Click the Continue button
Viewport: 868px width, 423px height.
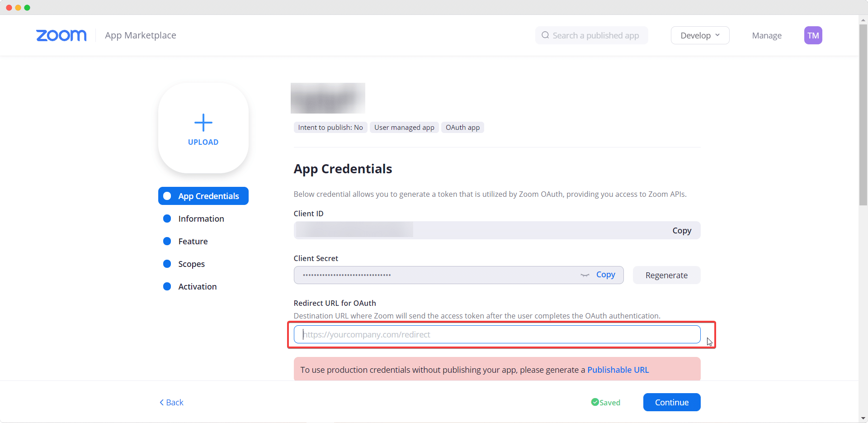[x=672, y=402]
